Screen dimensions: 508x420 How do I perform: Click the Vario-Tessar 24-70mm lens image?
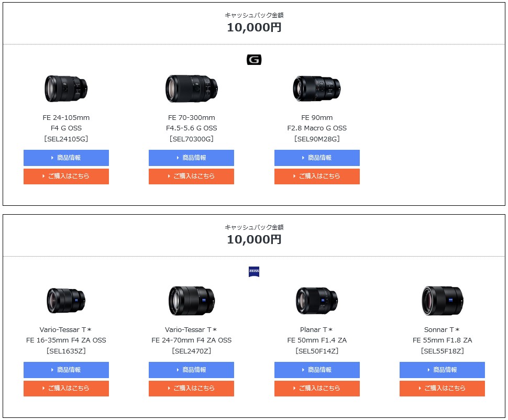tap(191, 301)
